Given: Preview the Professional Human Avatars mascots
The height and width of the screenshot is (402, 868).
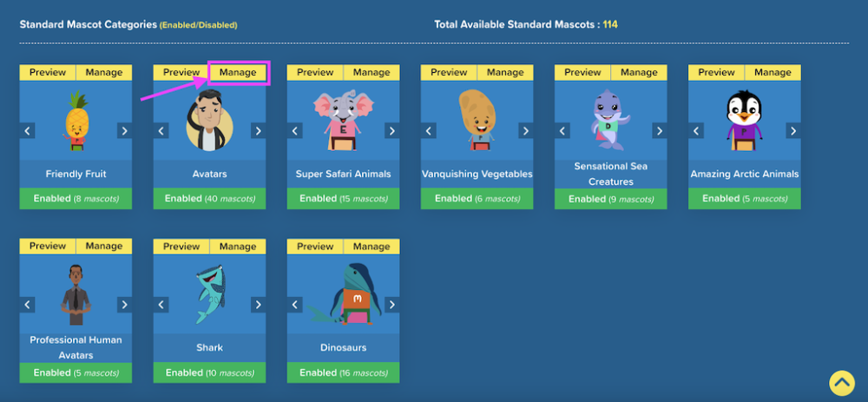Looking at the screenshot, I should click(x=48, y=247).
